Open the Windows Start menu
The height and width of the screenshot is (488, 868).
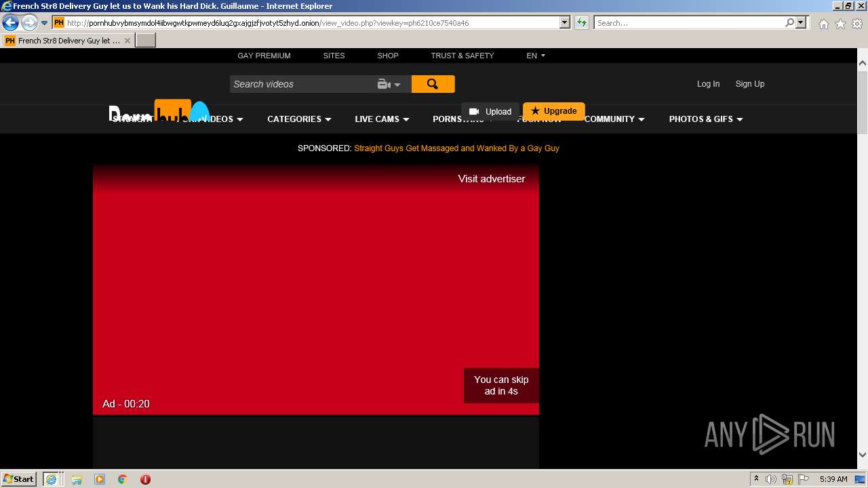pyautogui.click(x=19, y=479)
